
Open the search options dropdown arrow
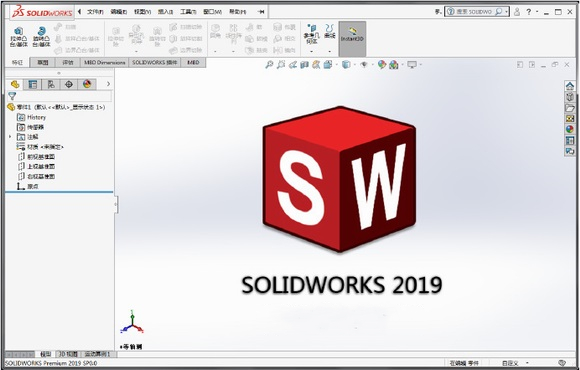pyautogui.click(x=506, y=12)
